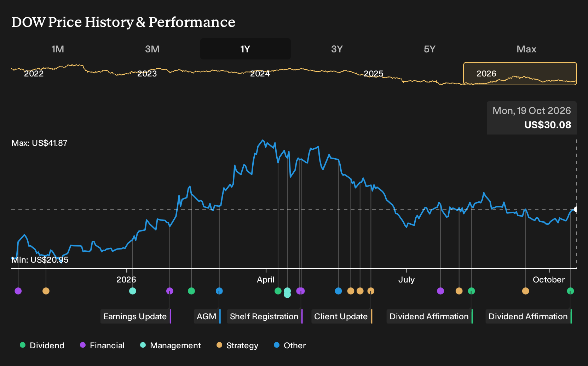Open the Shelf Registration event tag

click(x=265, y=316)
